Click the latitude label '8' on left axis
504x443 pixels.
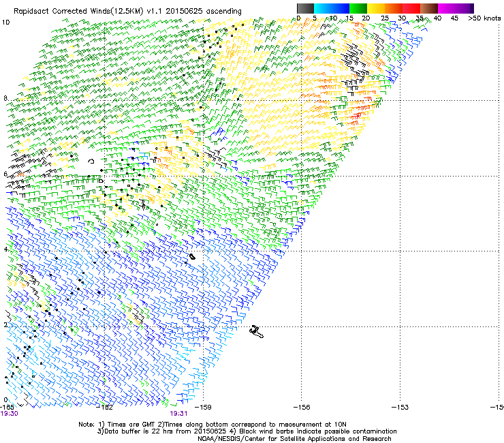click(5, 98)
